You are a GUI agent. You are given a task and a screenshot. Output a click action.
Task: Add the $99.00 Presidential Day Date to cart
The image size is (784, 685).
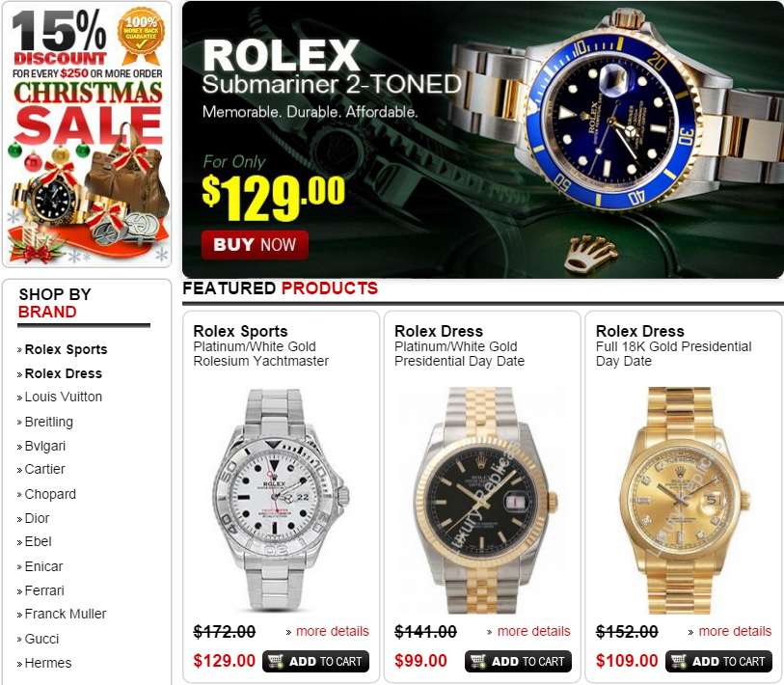pyautogui.click(x=518, y=661)
